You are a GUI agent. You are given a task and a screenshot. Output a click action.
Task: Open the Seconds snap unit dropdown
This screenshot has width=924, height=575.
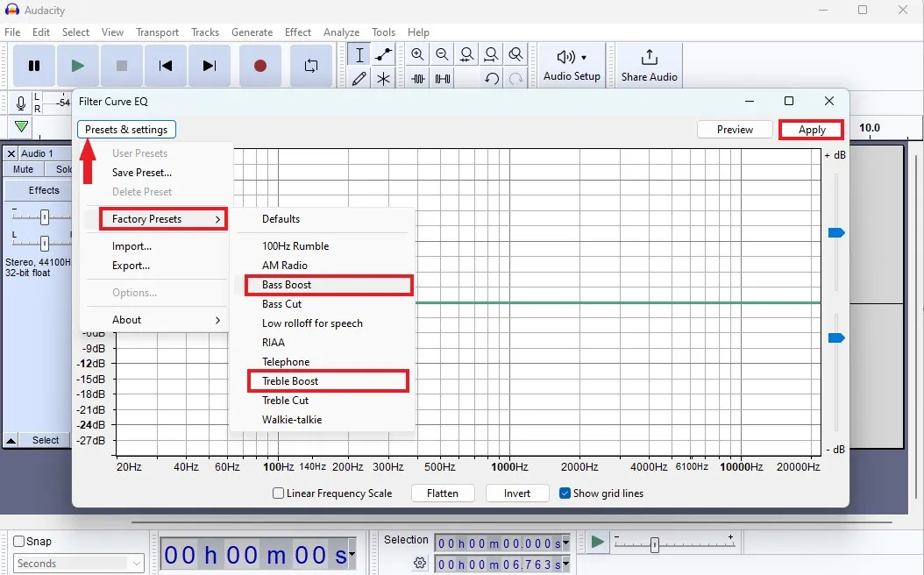(x=77, y=564)
